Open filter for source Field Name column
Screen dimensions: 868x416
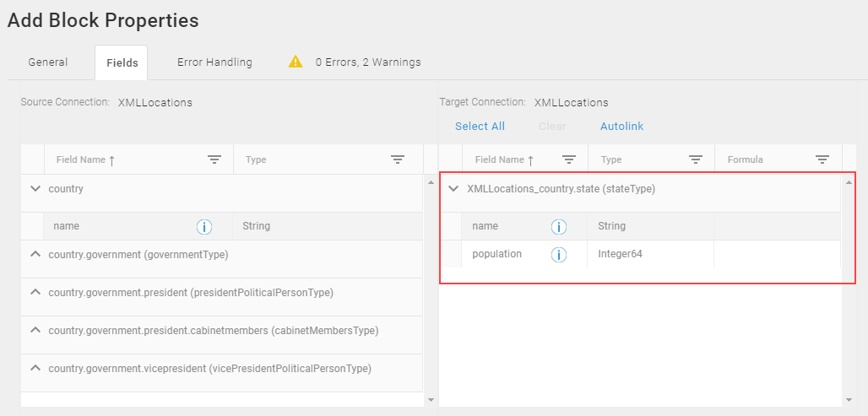pos(214,159)
